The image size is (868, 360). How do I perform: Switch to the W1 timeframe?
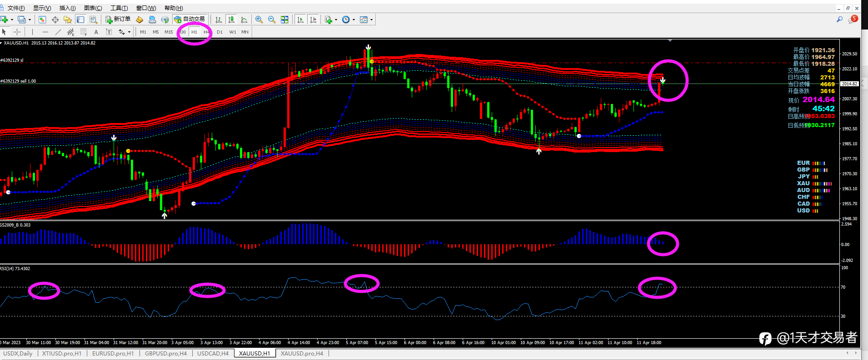[x=233, y=32]
